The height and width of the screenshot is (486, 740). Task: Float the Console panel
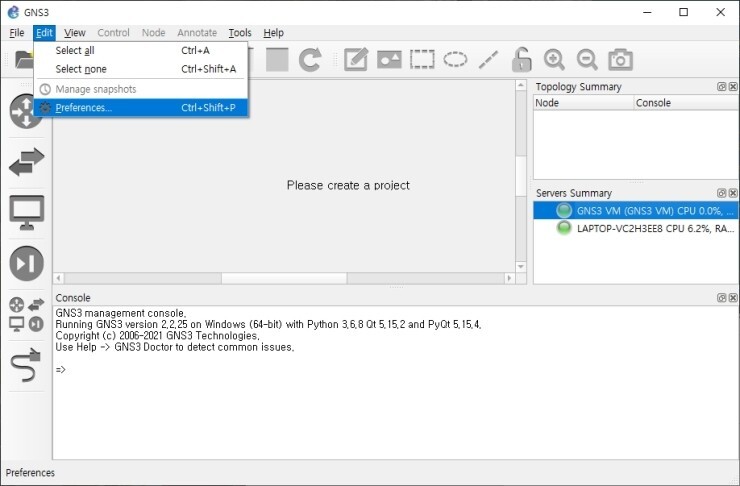[721, 298]
